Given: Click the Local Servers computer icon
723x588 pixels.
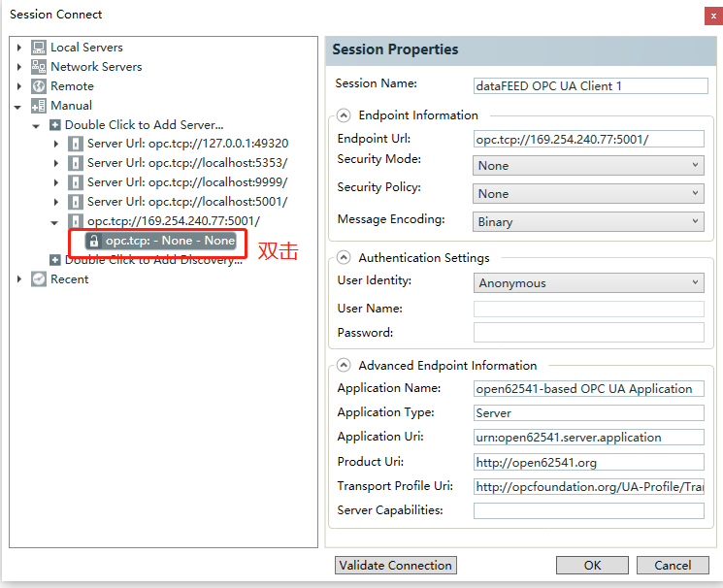Looking at the screenshot, I should click(39, 48).
